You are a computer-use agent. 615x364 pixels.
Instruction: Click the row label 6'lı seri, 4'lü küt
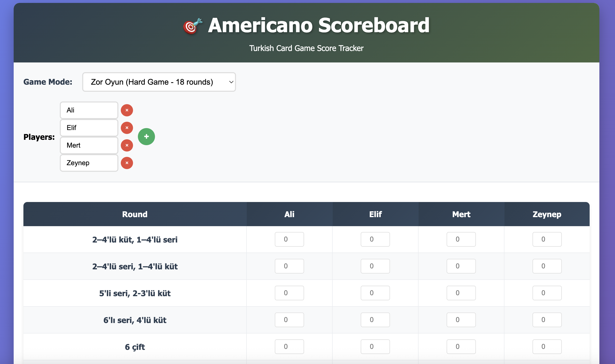(x=135, y=320)
